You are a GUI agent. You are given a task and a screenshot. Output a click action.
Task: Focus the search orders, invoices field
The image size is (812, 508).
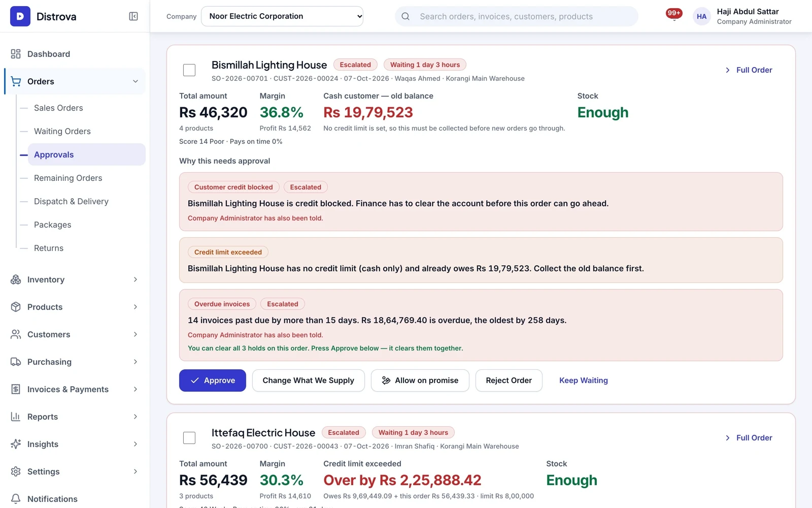pyautogui.click(x=517, y=16)
